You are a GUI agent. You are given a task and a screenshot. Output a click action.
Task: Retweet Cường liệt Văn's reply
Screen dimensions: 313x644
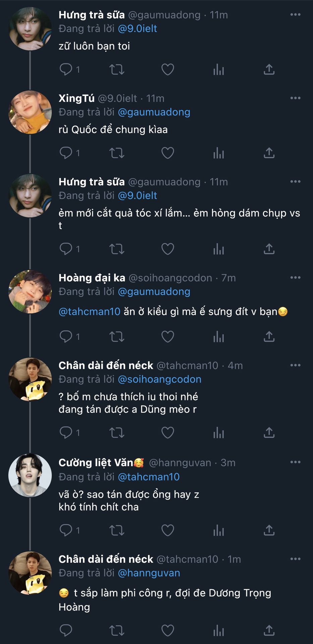(x=117, y=530)
